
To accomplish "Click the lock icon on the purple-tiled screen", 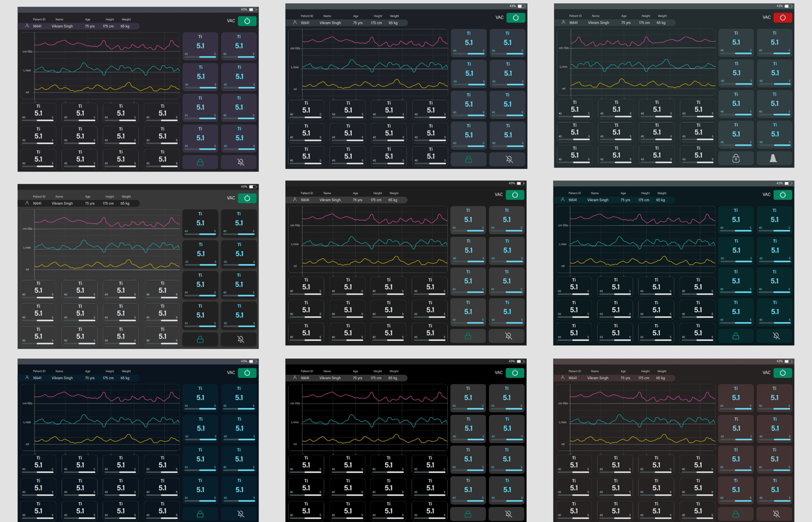I will [x=200, y=162].
